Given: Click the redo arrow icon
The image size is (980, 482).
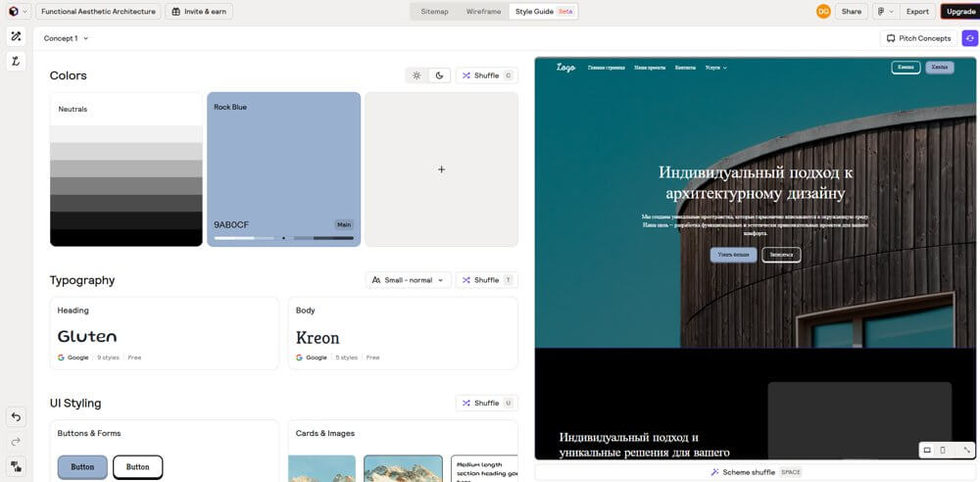Looking at the screenshot, I should [x=17, y=442].
